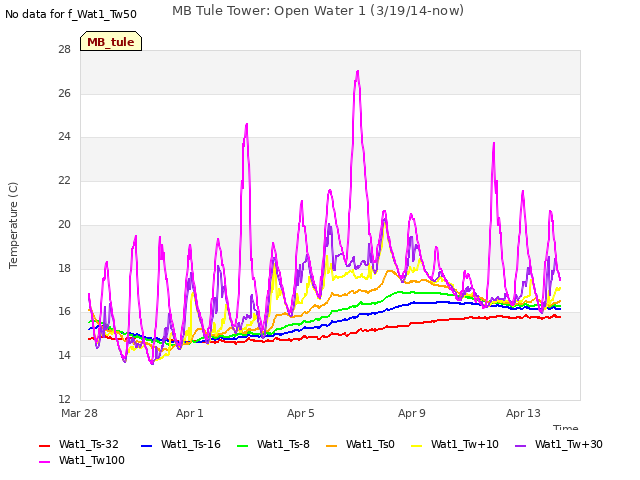640x480 pixels.
Task: Click the purple Wat1_Tw+30 color swatch
Action: tap(520, 446)
